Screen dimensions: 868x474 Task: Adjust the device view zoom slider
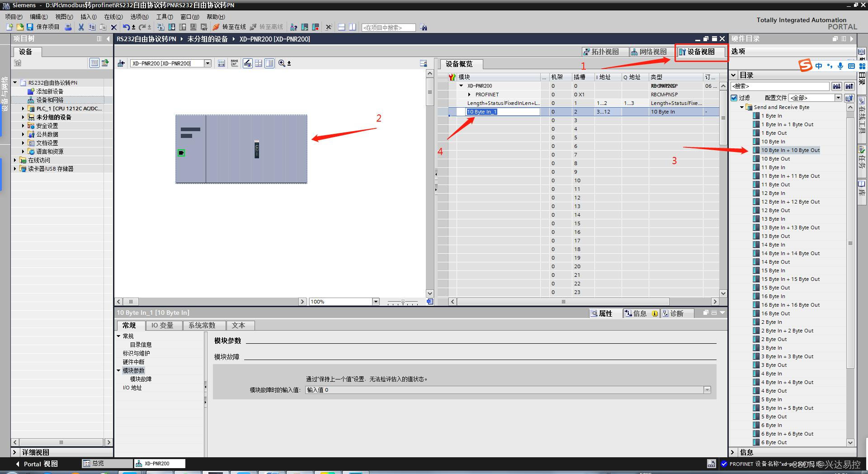[x=403, y=302]
